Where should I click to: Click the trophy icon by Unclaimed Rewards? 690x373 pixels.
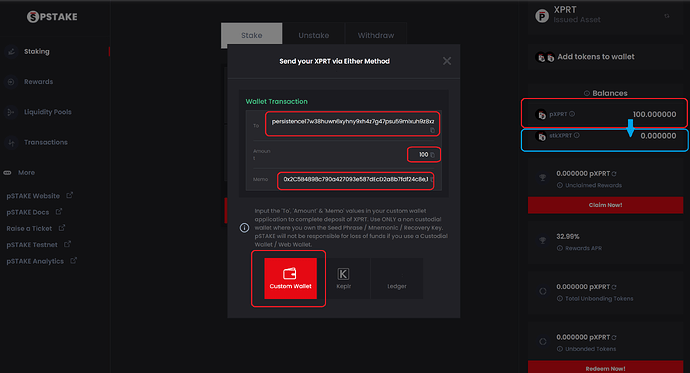(542, 177)
